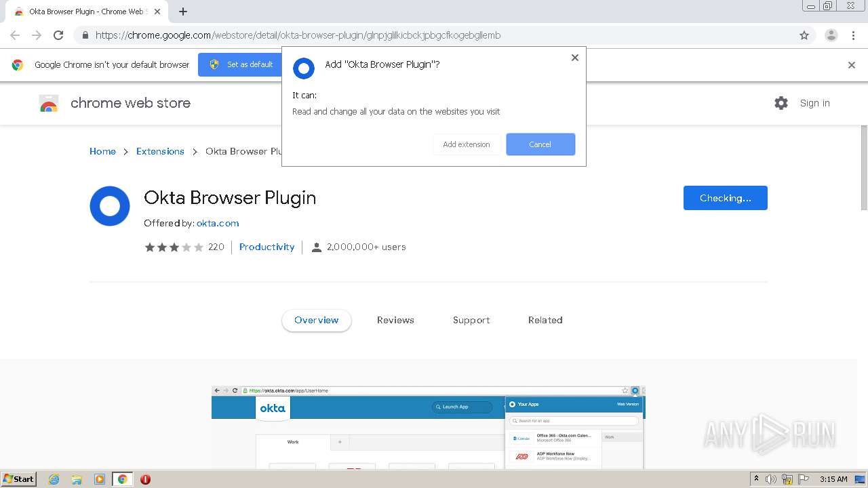Go back with browser back arrow
The image size is (868, 488).
click(x=15, y=35)
